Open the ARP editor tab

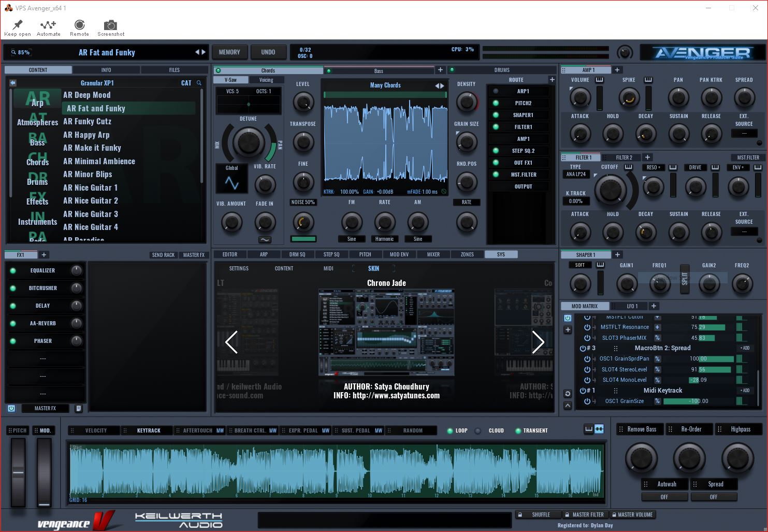264,255
